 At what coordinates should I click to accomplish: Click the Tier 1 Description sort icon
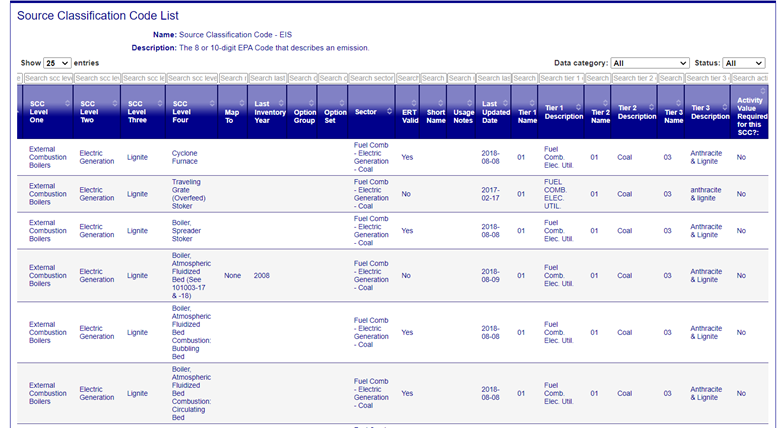(x=578, y=107)
